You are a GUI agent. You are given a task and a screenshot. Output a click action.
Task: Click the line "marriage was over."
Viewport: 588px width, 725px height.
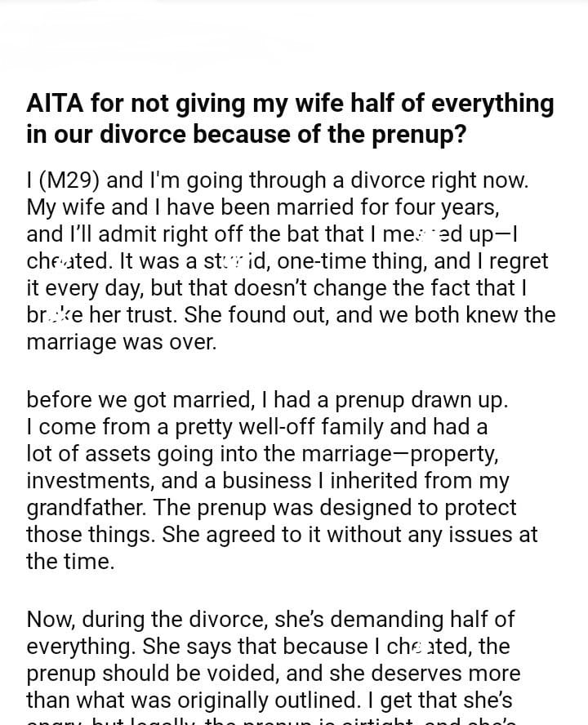tap(122, 342)
